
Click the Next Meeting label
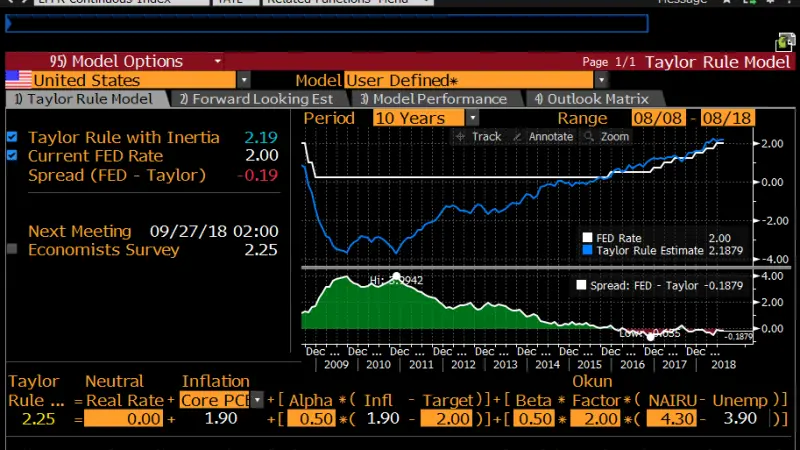(x=80, y=231)
